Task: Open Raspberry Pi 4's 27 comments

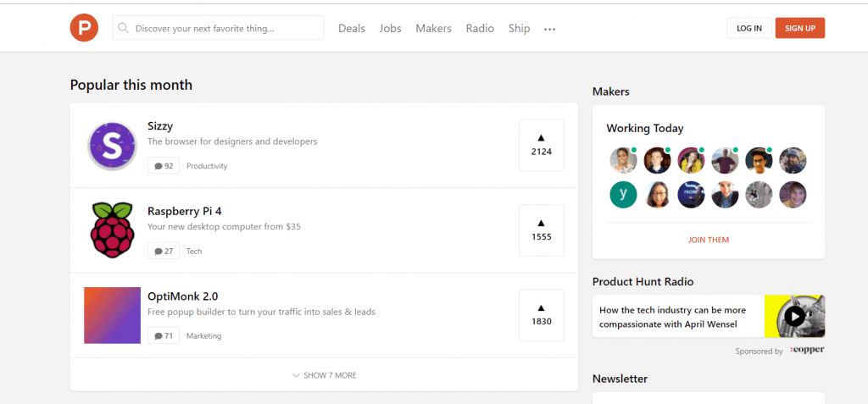Action: click(x=164, y=251)
